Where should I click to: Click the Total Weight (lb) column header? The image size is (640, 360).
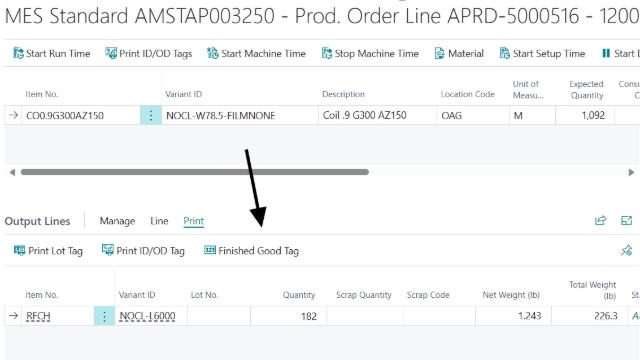[593, 290]
